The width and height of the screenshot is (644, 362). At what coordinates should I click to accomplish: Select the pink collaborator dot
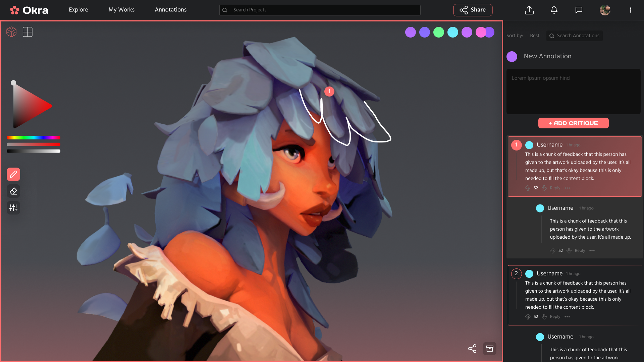pos(480,32)
